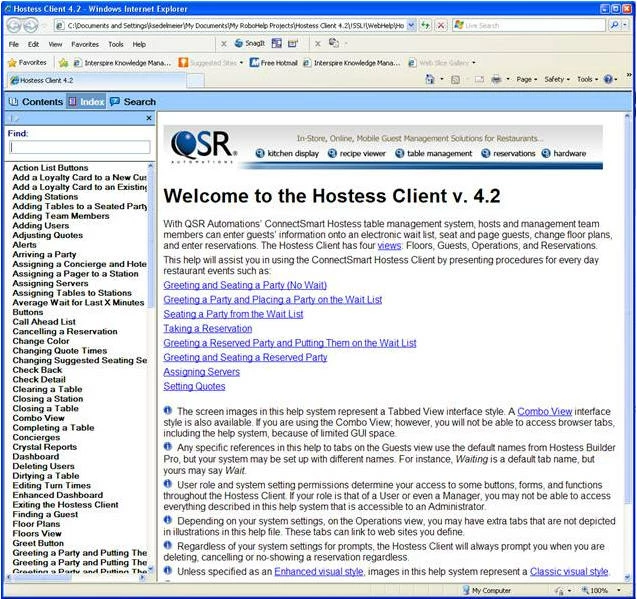Follow the Seating a Party from the Wait List link

coord(233,314)
